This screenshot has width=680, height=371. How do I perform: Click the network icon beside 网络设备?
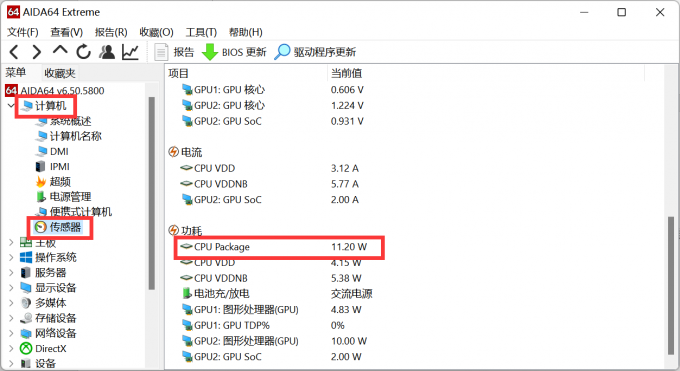pyautogui.click(x=26, y=333)
